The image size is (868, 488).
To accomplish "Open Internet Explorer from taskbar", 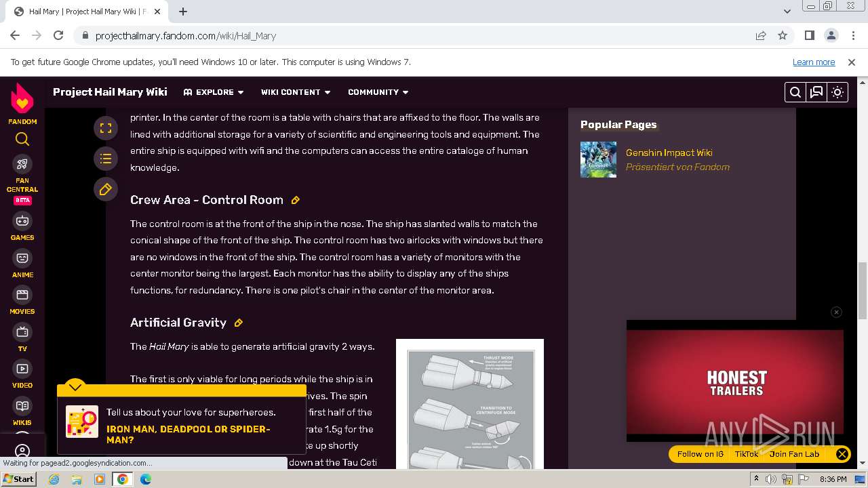I will [x=54, y=479].
